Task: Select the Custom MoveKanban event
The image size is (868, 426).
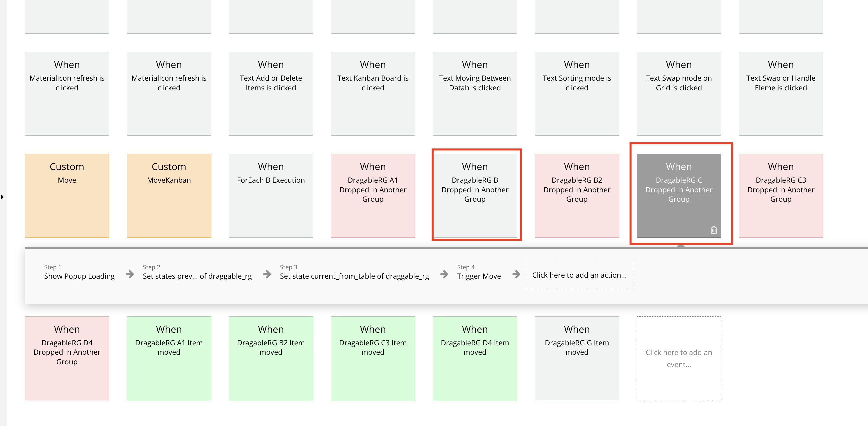Action: [x=169, y=195]
